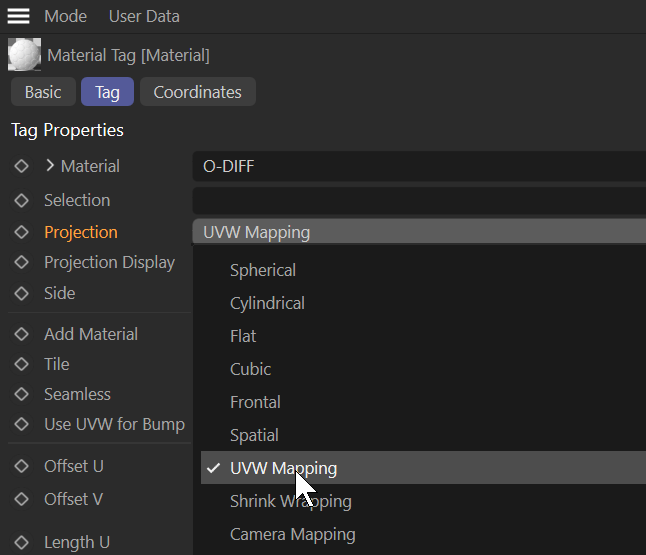
Task: Toggle keyframe diamond for Projection Display
Action: pos(21,262)
